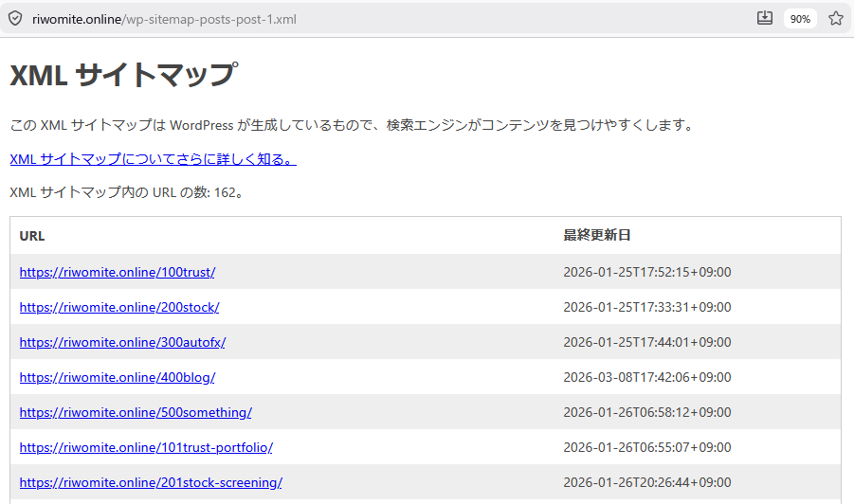Click the '最終更新日' column header
Viewport: 854px width, 504px height.
[597, 235]
